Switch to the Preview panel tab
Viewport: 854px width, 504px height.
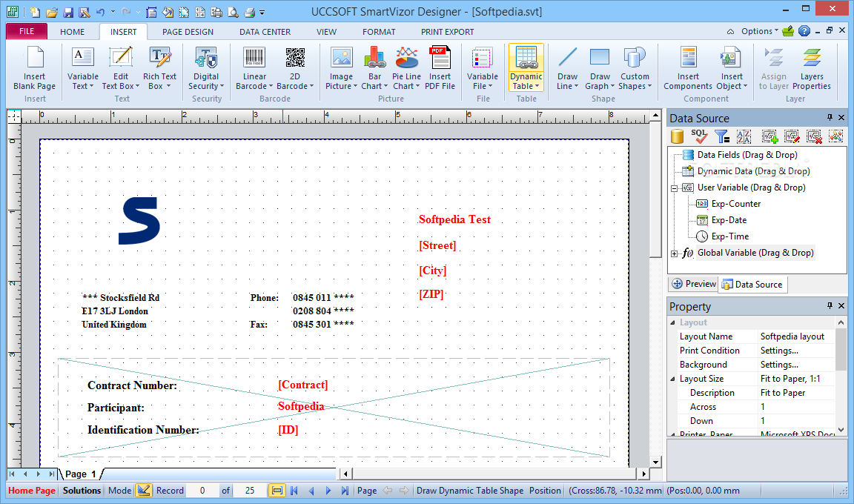click(x=694, y=284)
